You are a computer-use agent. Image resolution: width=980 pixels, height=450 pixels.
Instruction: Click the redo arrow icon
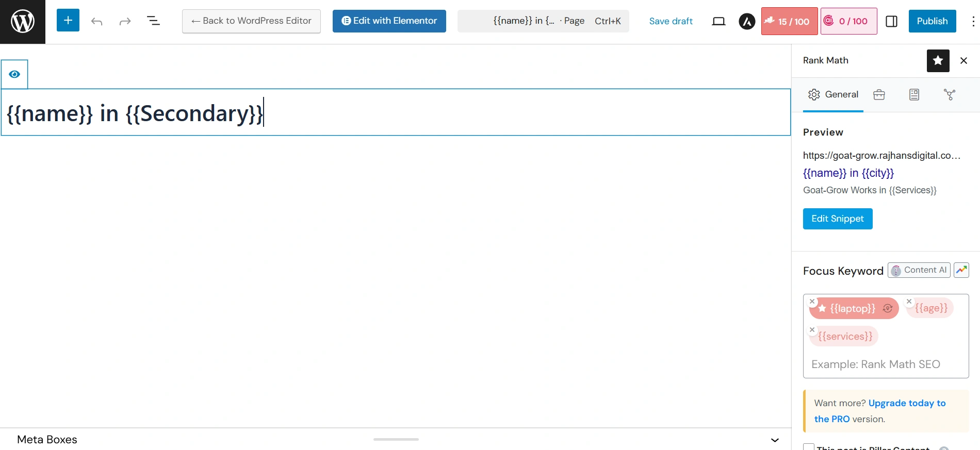coord(125,21)
